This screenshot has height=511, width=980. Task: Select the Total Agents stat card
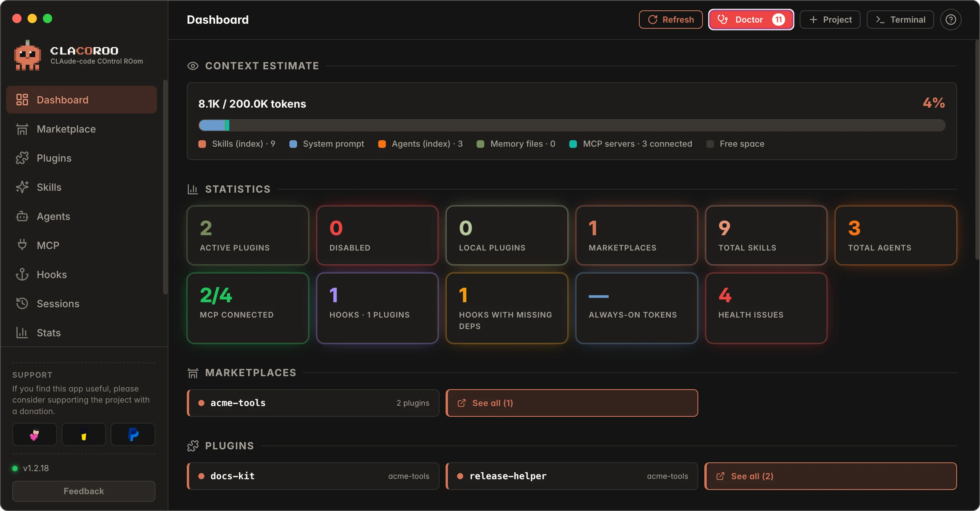[896, 235]
